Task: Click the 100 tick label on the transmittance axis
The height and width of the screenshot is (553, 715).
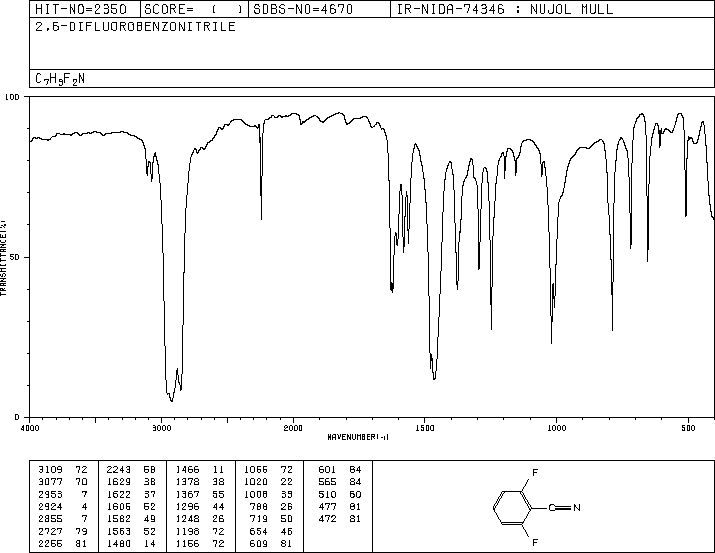Action: [12, 97]
